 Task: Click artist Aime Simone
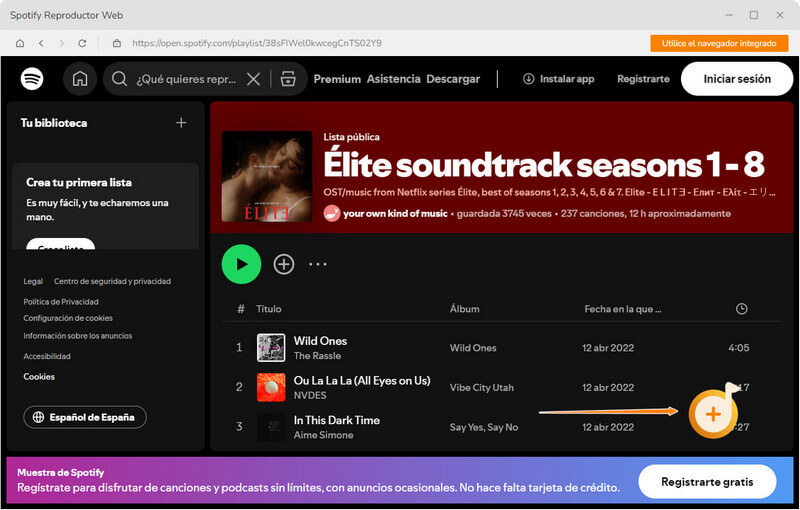coord(323,435)
